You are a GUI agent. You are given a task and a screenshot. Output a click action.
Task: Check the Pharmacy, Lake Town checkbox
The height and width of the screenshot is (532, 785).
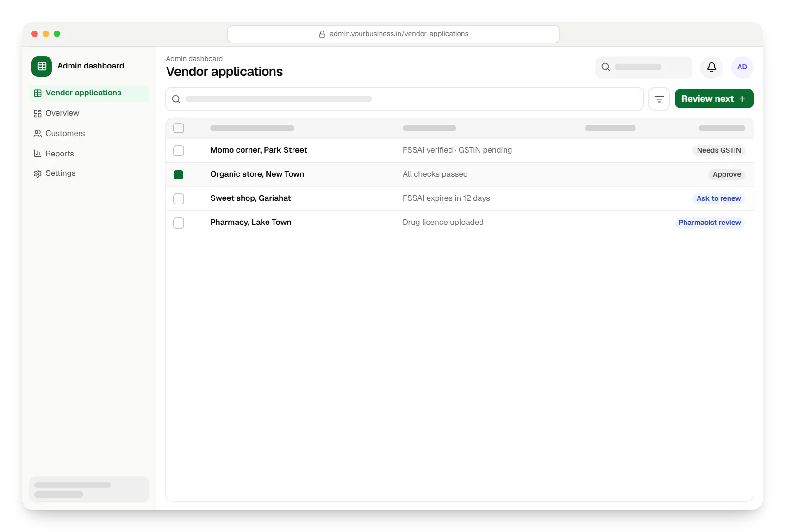pyautogui.click(x=179, y=223)
